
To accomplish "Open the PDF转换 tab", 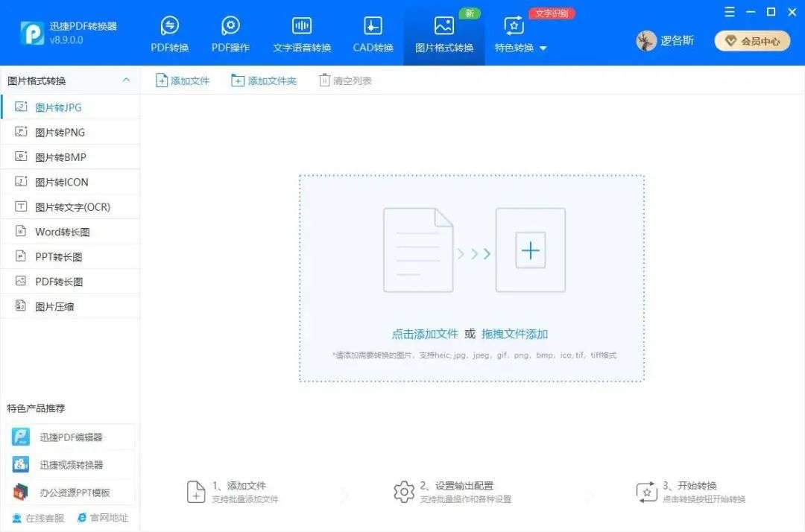I will point(169,34).
